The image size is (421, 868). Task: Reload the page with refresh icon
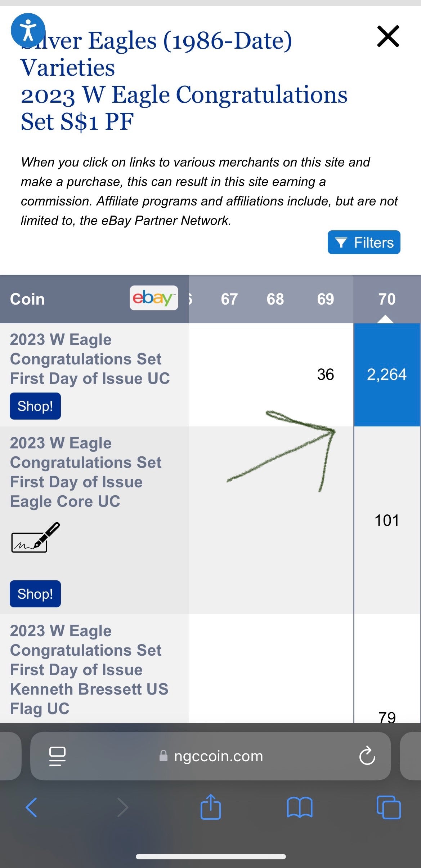367,756
